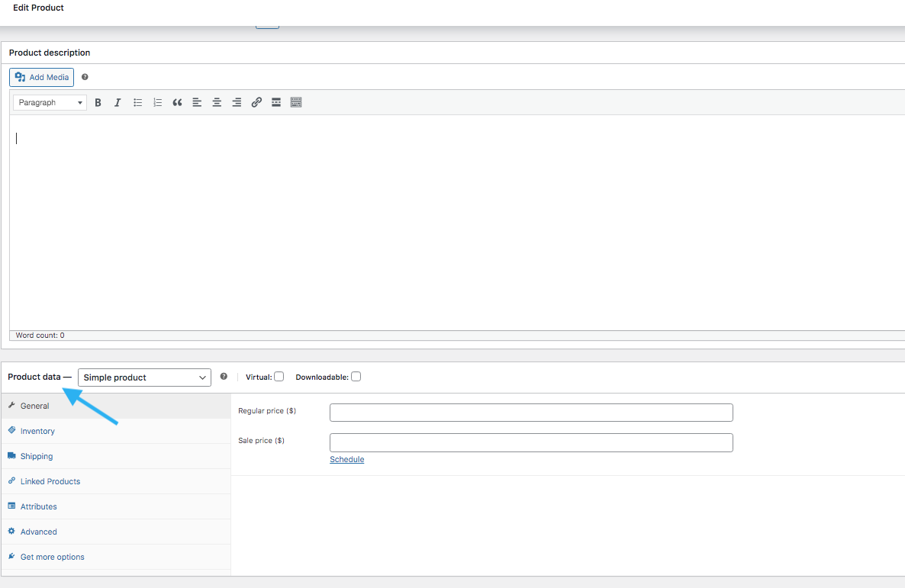Open the Paragraph format dropdown
This screenshot has height=588, width=905.
click(x=50, y=103)
